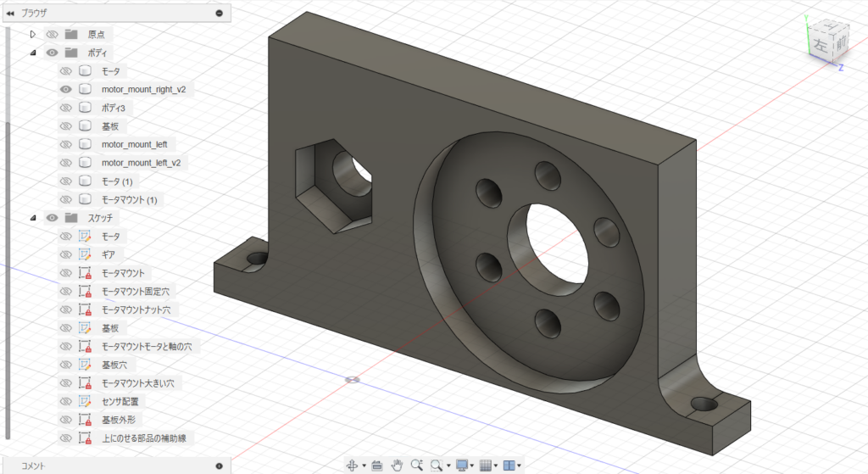Toggle visibility of スケッチ folder
868x474 pixels.
pos(52,218)
